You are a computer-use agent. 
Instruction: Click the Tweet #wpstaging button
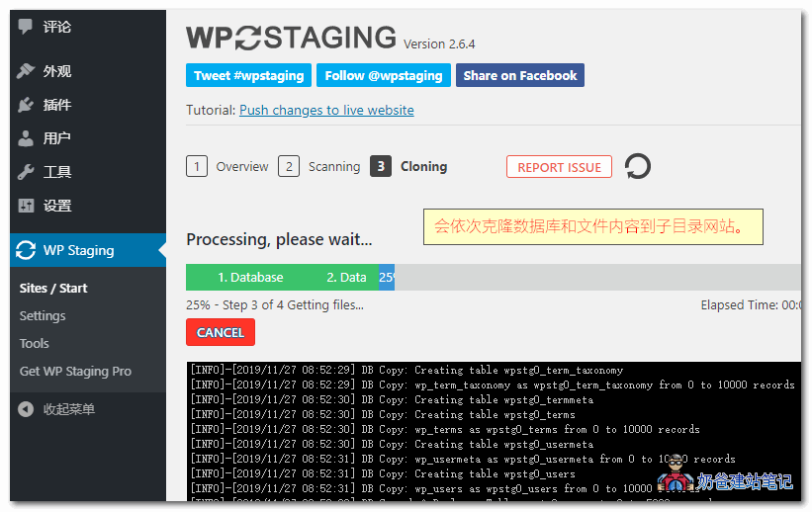(248, 75)
